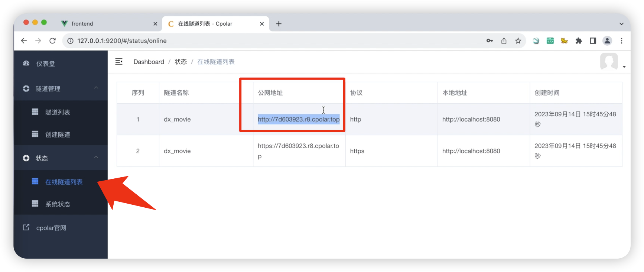The width and height of the screenshot is (644, 272).
Task: Go to Dashboard breadcrumb link
Action: click(x=149, y=62)
